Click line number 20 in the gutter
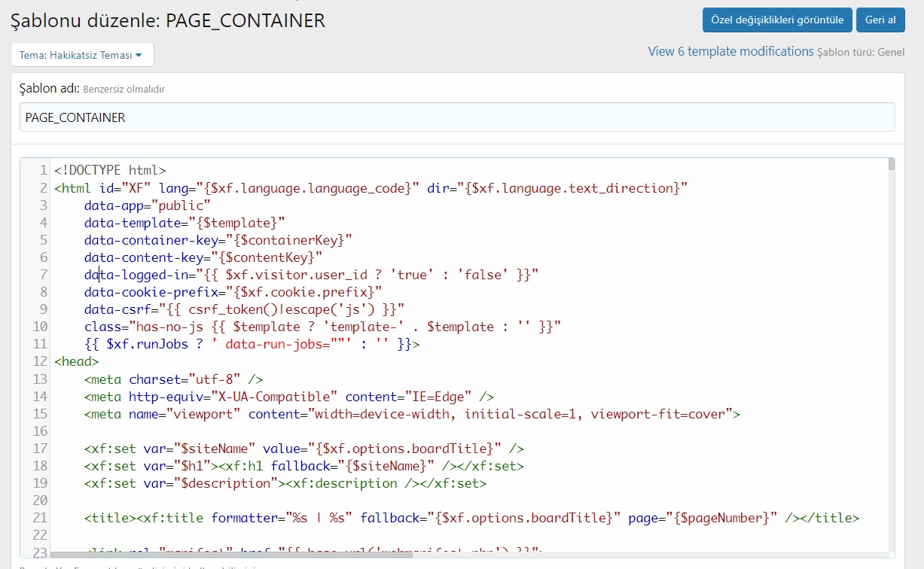 pos(41,501)
